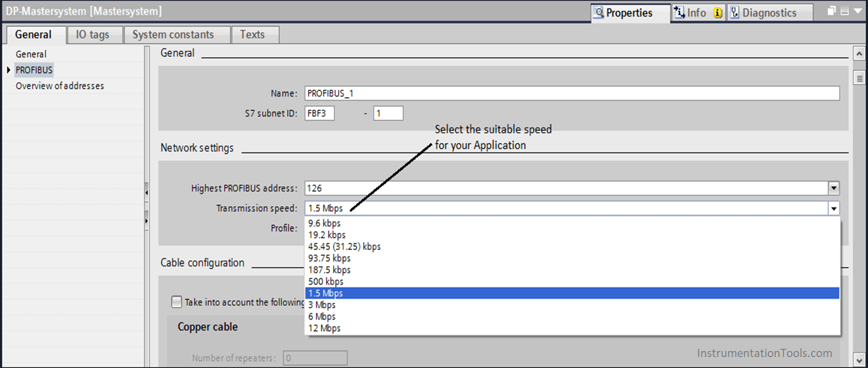
Task: Click the Info tab icon
Action: (679, 12)
